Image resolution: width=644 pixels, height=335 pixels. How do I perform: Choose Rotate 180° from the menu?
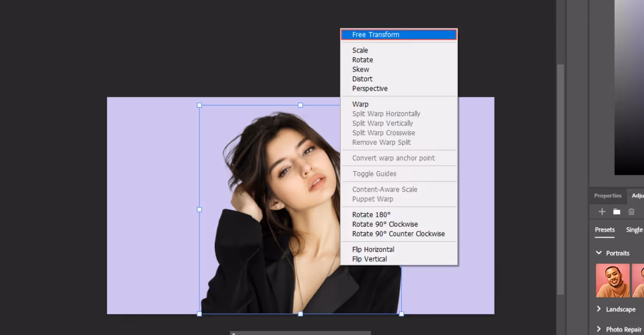point(371,214)
